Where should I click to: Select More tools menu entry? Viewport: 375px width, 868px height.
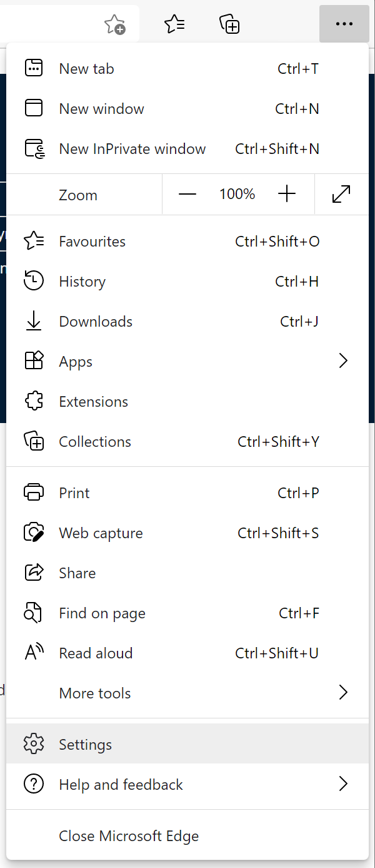186,693
